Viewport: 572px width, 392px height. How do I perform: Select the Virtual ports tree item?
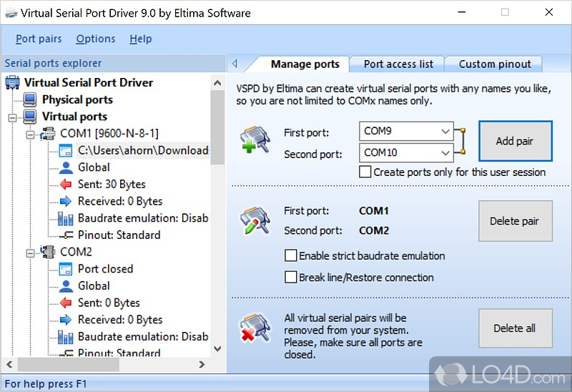pyautogui.click(x=75, y=117)
